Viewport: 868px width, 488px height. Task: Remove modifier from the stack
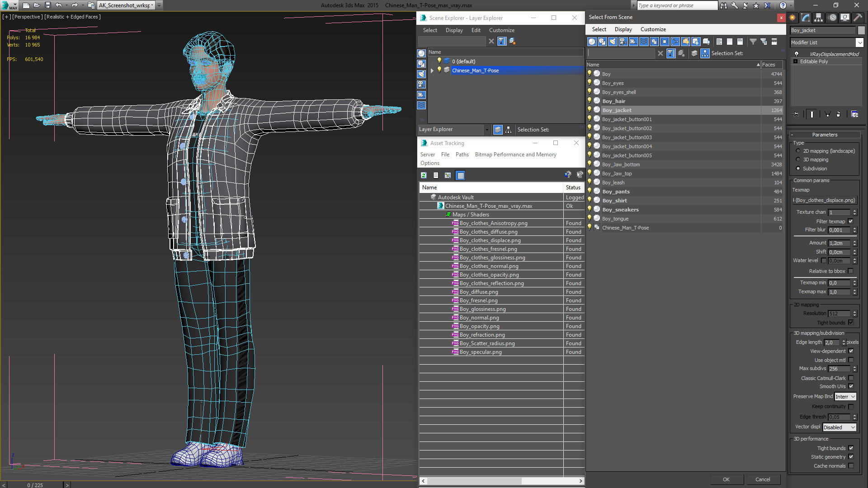838,114
